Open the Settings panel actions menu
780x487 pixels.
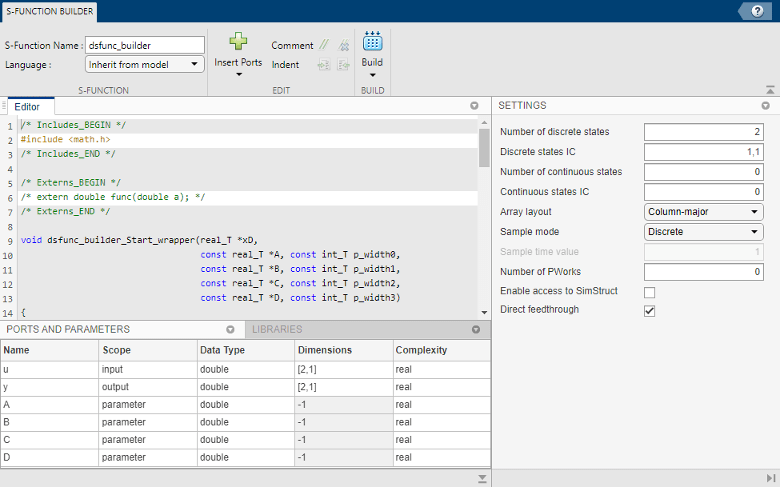[x=765, y=105]
